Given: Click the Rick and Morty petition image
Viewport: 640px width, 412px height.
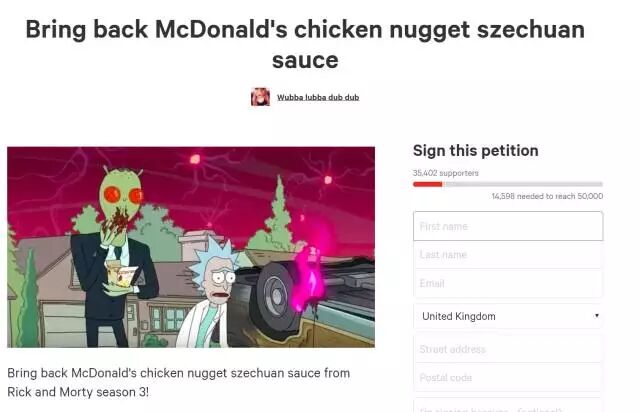Looking at the screenshot, I should tap(191, 247).
